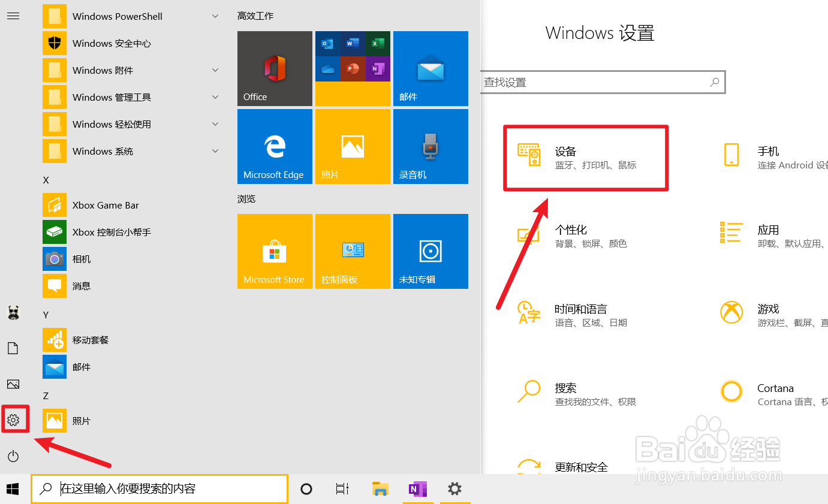Open Cortana circle on taskbar

click(306, 489)
